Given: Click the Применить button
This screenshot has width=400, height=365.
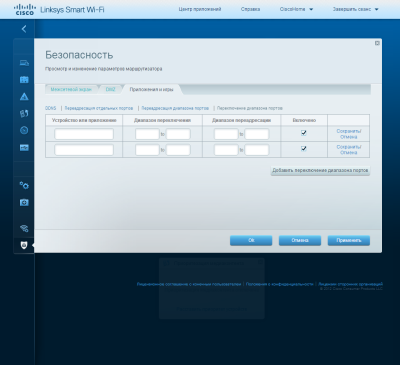Looking at the screenshot, I should (x=349, y=240).
